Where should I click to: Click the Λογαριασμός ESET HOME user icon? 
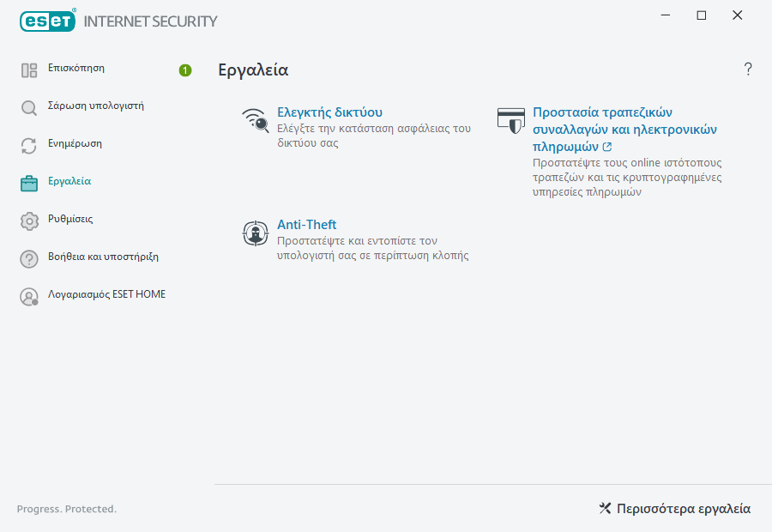(x=29, y=297)
